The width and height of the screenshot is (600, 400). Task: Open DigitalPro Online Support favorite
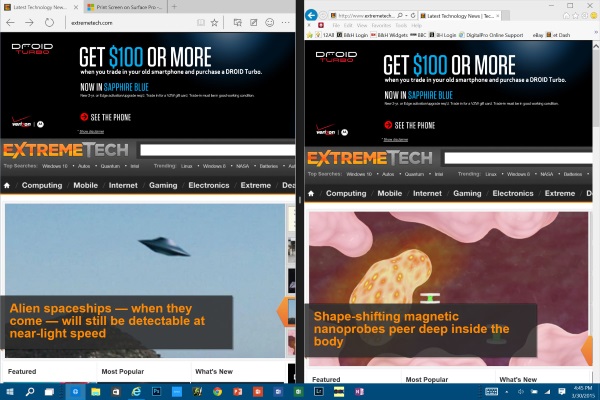point(491,35)
